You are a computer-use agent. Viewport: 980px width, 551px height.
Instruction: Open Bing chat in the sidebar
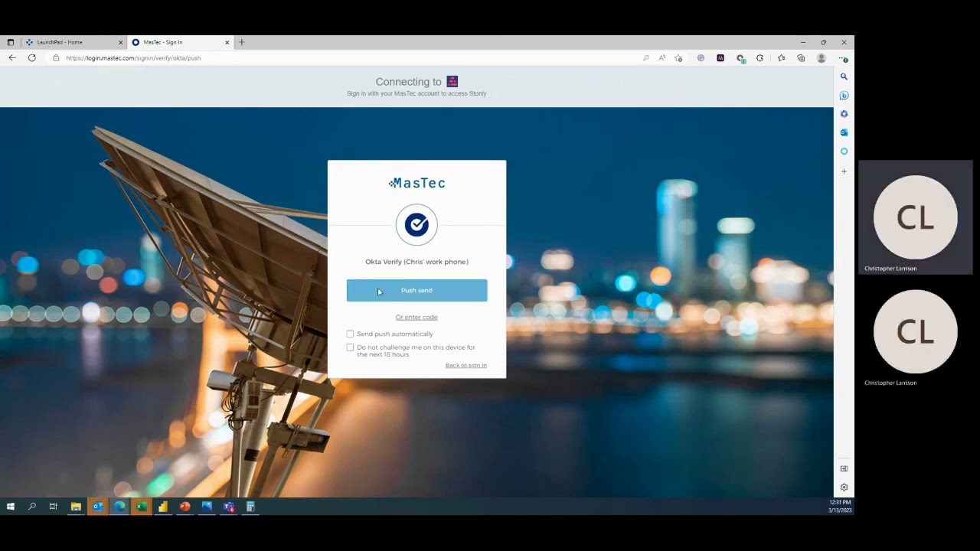pos(844,96)
